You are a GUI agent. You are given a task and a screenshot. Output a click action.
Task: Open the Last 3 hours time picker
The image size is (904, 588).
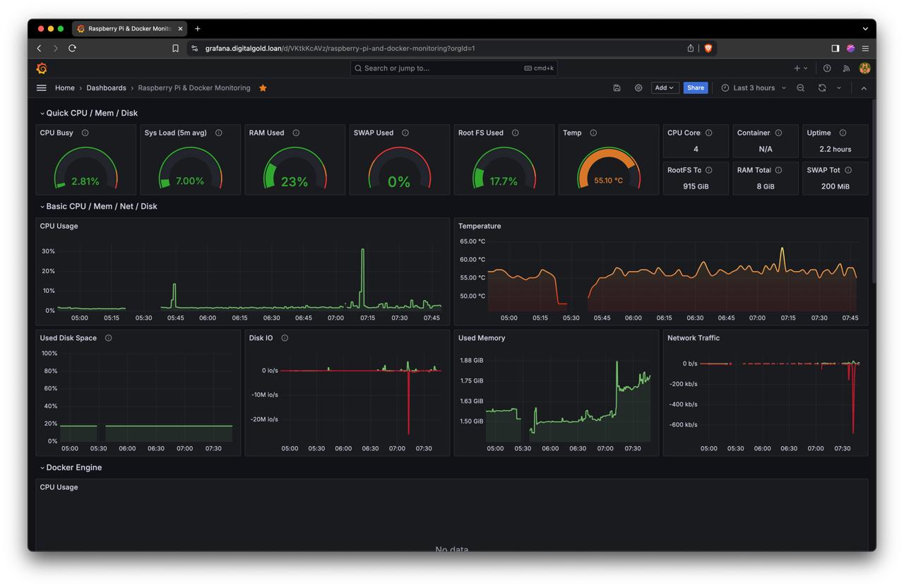tap(754, 88)
